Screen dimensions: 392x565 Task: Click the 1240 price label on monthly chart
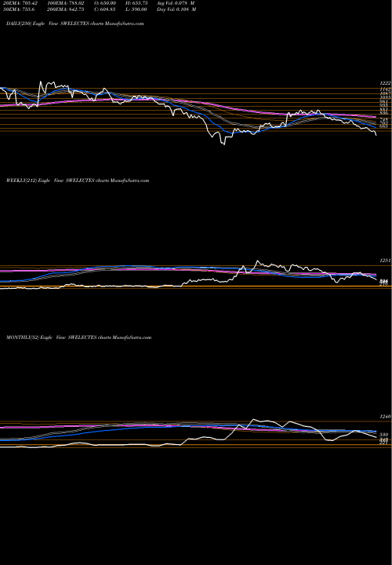(385, 417)
